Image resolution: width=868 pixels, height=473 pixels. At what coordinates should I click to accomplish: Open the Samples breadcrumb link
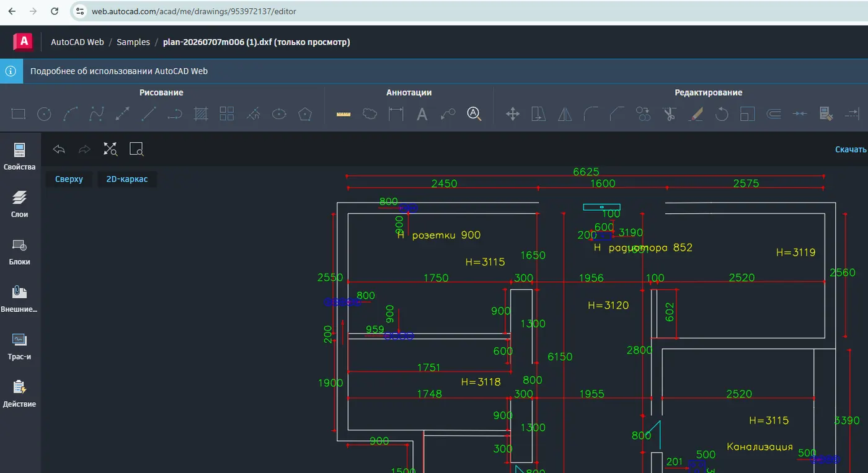(x=133, y=42)
